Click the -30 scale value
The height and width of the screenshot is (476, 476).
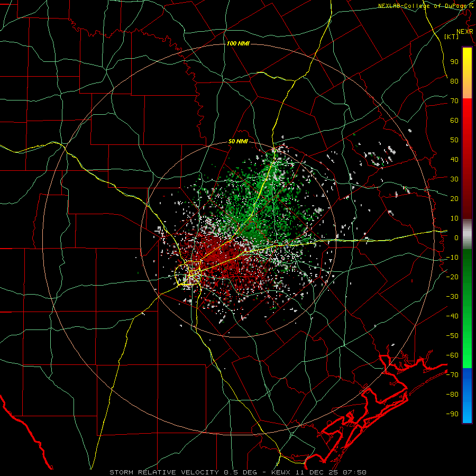click(452, 297)
